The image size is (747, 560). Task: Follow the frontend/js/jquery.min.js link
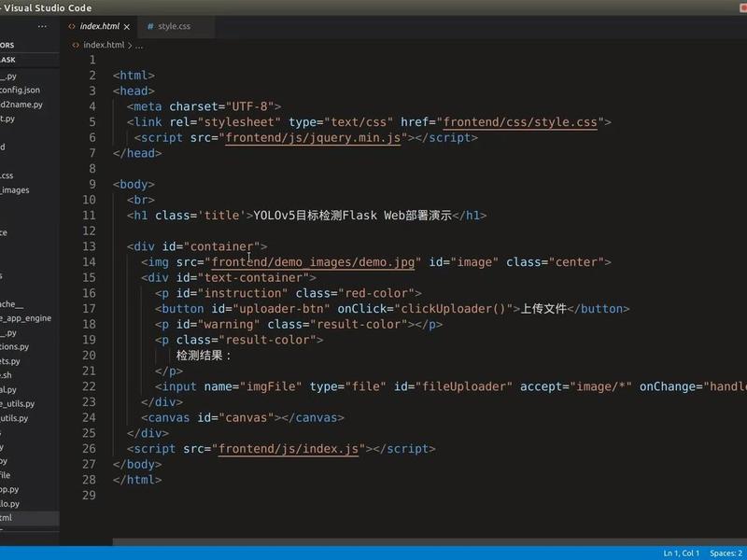[x=313, y=138]
